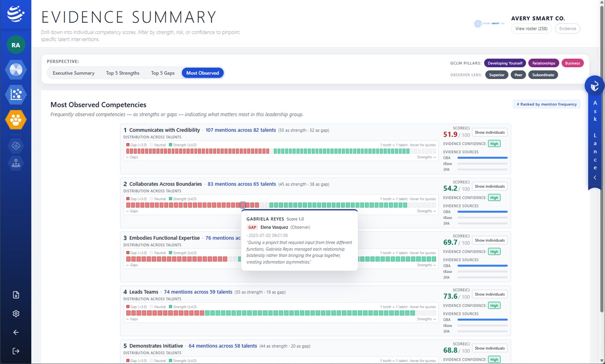Click View roster (258) button
This screenshot has width=605, height=364.
pyautogui.click(x=531, y=29)
